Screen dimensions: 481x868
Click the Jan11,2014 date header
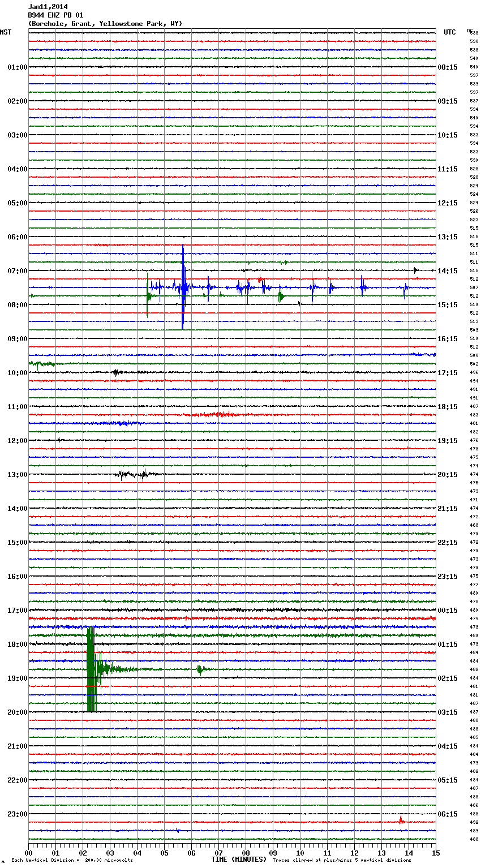point(48,7)
